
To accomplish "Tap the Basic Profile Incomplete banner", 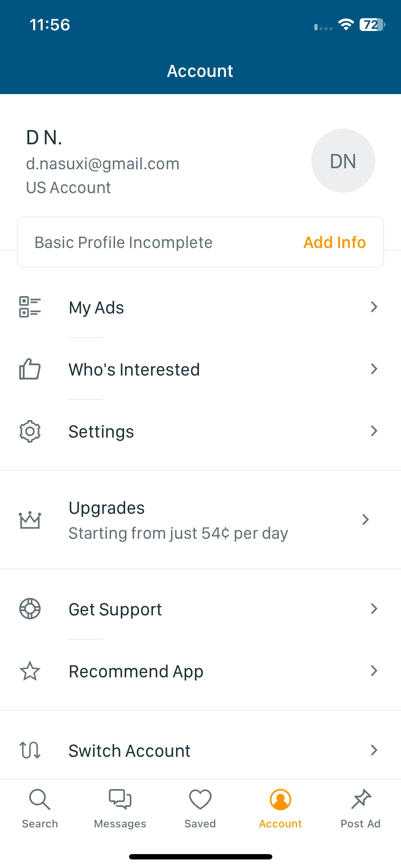I will 200,242.
